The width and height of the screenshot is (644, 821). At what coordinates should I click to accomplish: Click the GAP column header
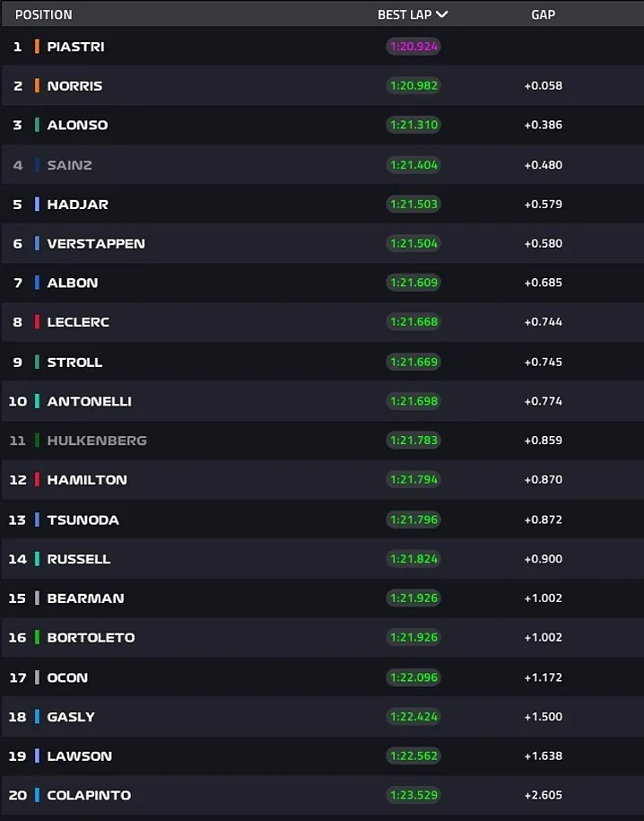tap(543, 14)
